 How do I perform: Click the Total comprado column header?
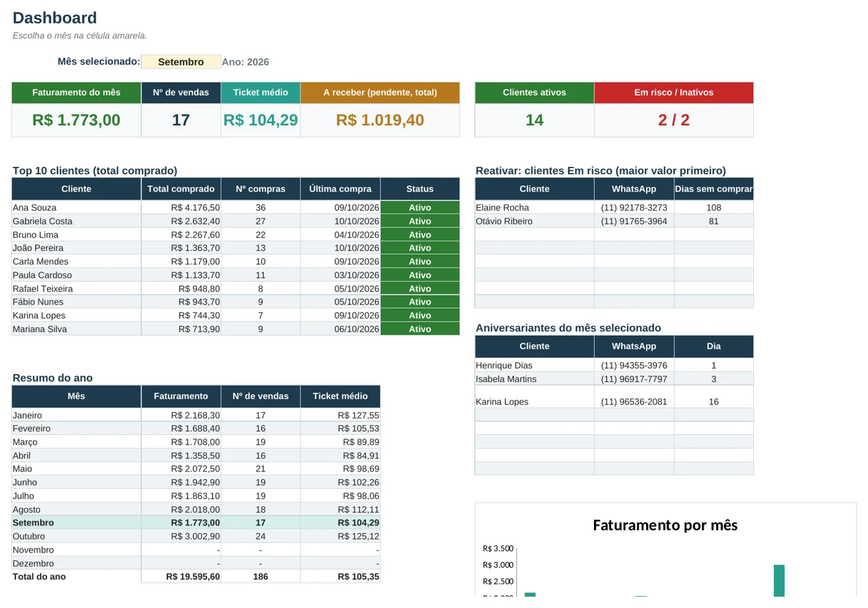[x=181, y=189]
